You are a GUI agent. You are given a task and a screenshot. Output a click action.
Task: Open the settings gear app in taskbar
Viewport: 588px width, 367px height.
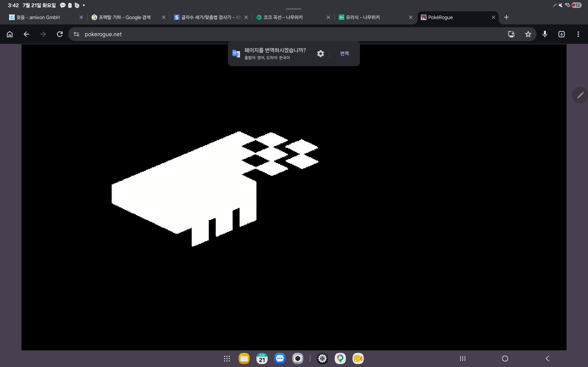pyautogui.click(x=322, y=358)
